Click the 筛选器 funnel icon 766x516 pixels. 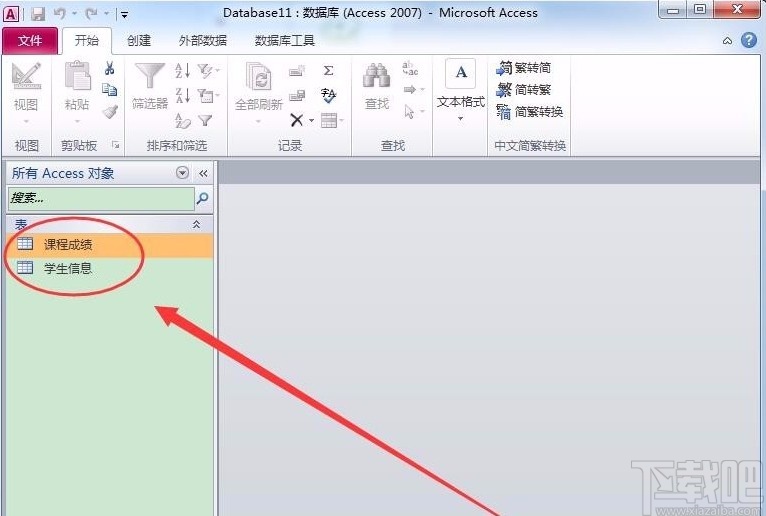pos(149,76)
